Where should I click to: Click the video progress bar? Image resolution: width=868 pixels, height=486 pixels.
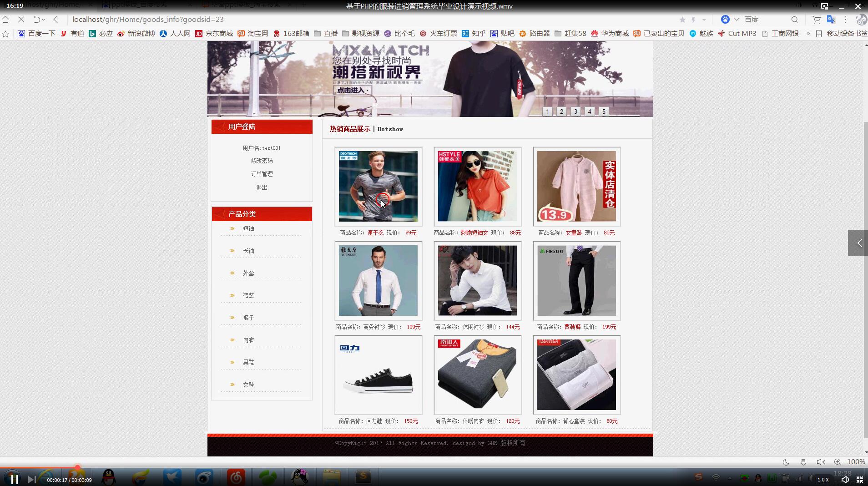(434, 467)
